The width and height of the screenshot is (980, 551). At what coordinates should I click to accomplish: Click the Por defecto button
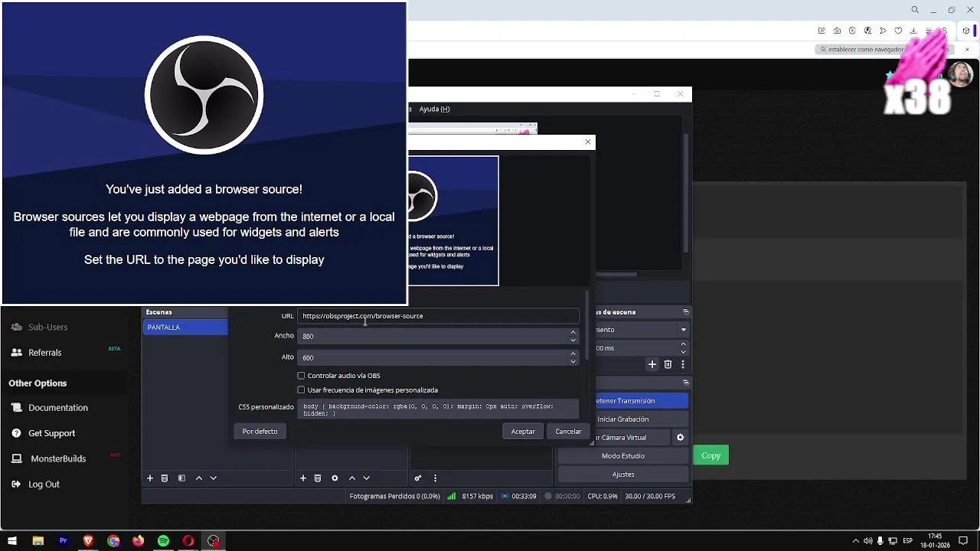click(260, 432)
